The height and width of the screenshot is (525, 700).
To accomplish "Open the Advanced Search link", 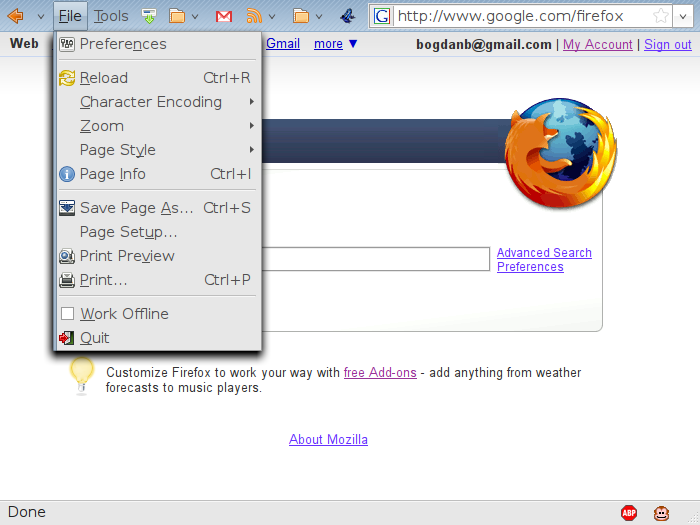I will click(544, 253).
